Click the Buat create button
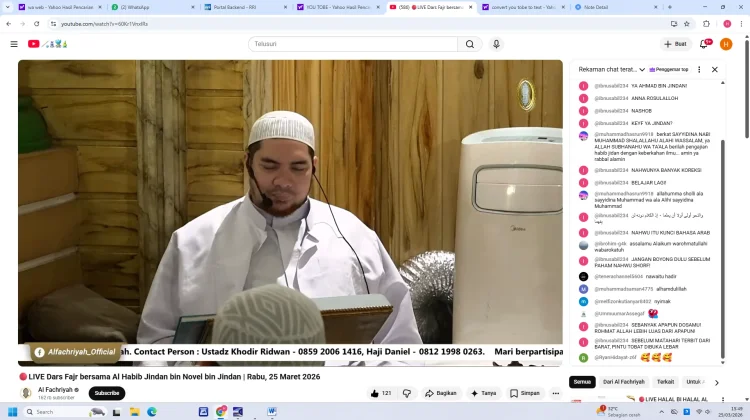The height and width of the screenshot is (420, 750). (x=675, y=44)
